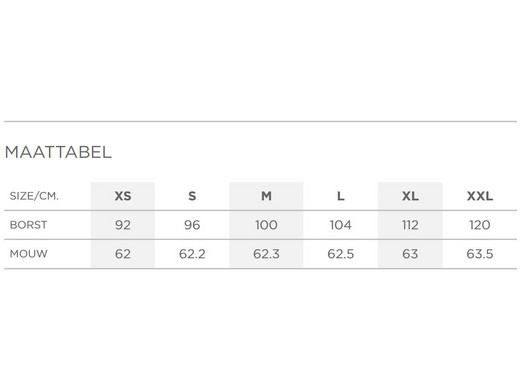Click the borst value 92
Screen dimensions: 520x390
(123, 225)
